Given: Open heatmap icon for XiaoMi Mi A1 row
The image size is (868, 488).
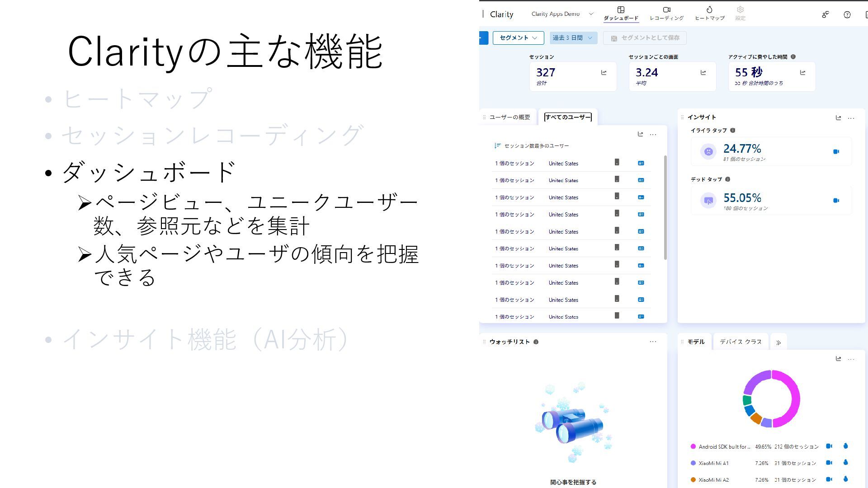Looking at the screenshot, I should 845,462.
